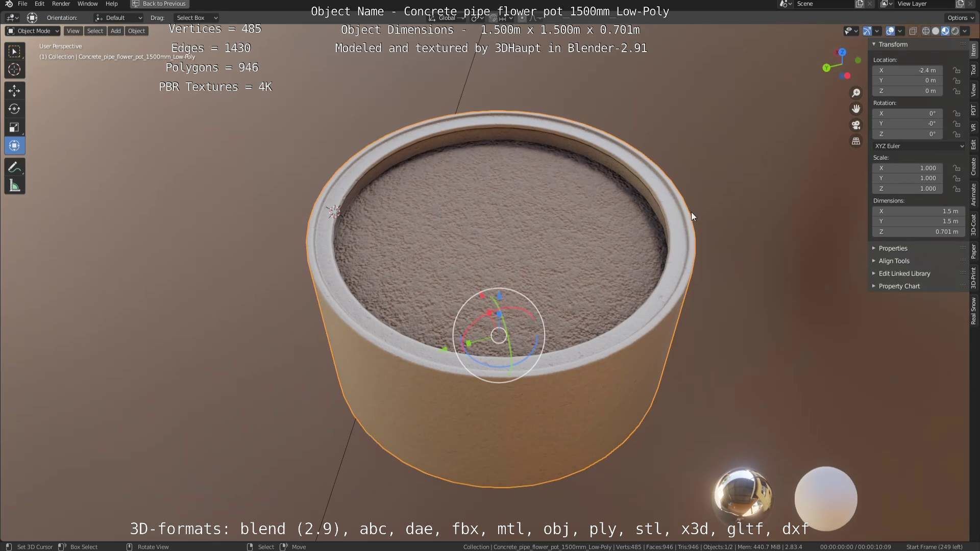Open the viewport Add menu
980x551 pixels.
pyautogui.click(x=116, y=31)
